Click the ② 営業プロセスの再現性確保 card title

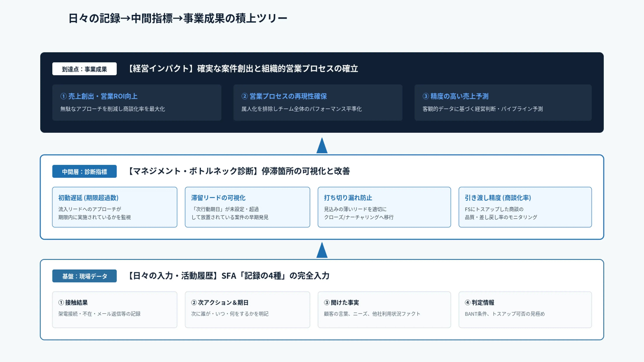284,96
